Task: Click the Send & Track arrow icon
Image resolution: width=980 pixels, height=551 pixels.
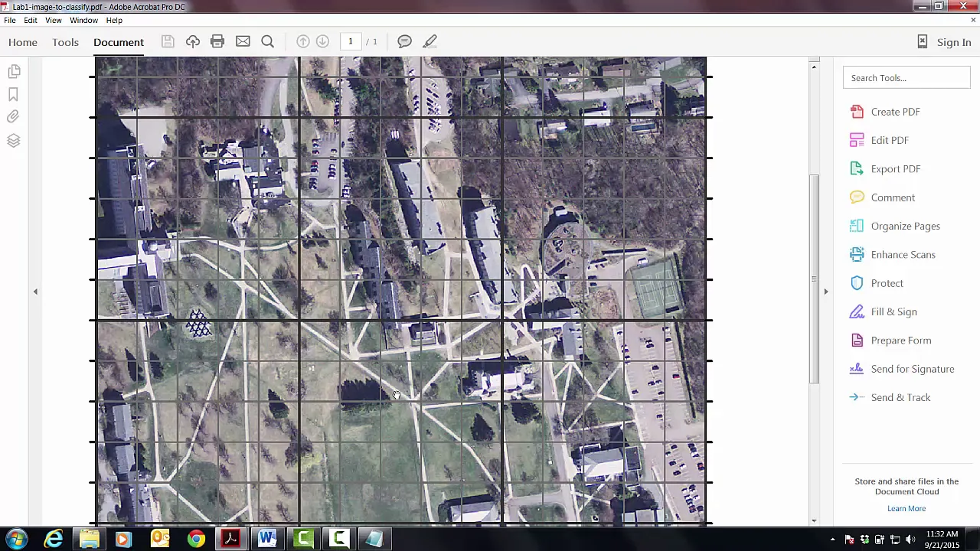Action: click(857, 397)
